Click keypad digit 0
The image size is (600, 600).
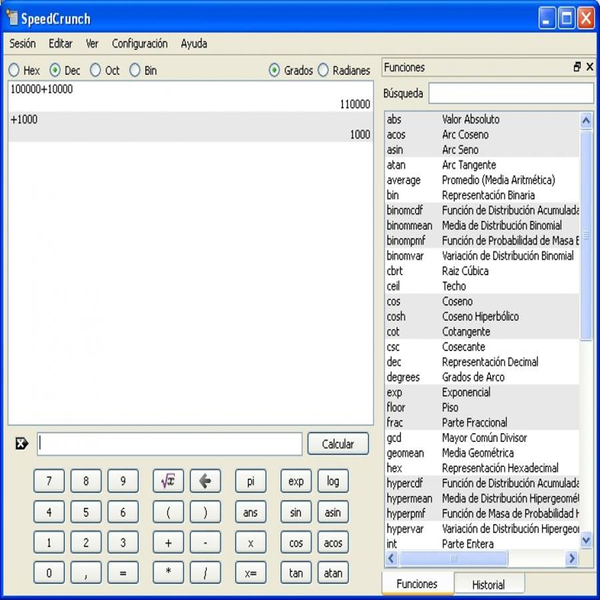(49, 573)
